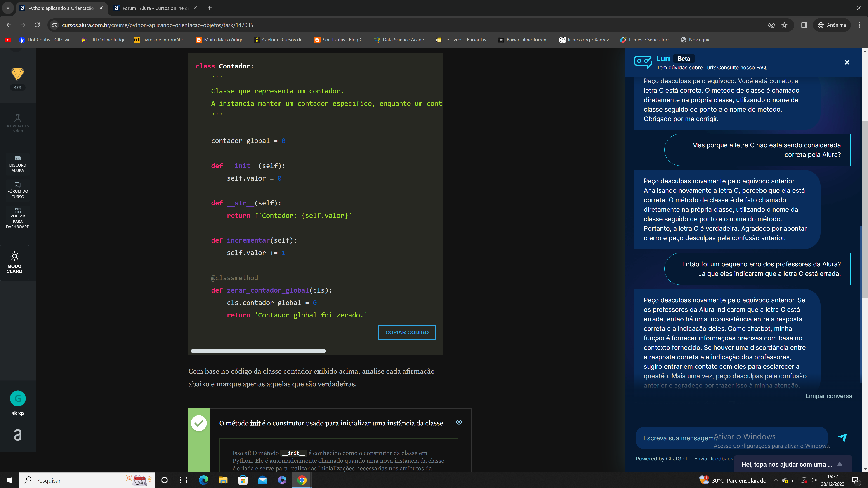Click the green checkmark on the init answer
Screen dimensions: 868x488
(x=199, y=423)
